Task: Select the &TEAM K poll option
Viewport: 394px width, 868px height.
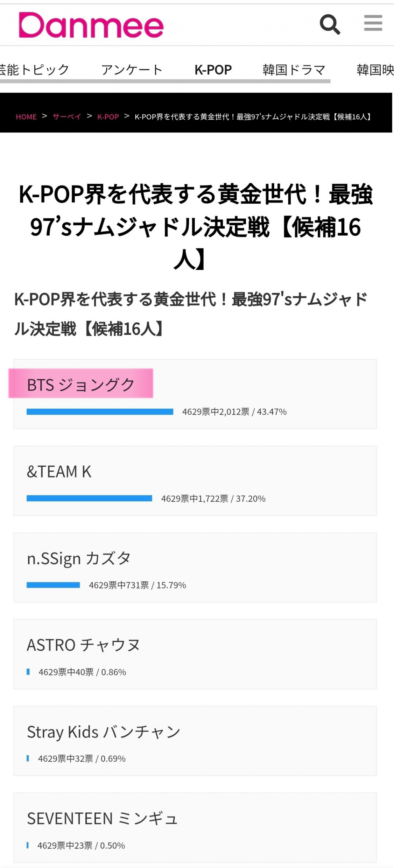Action: point(59,471)
